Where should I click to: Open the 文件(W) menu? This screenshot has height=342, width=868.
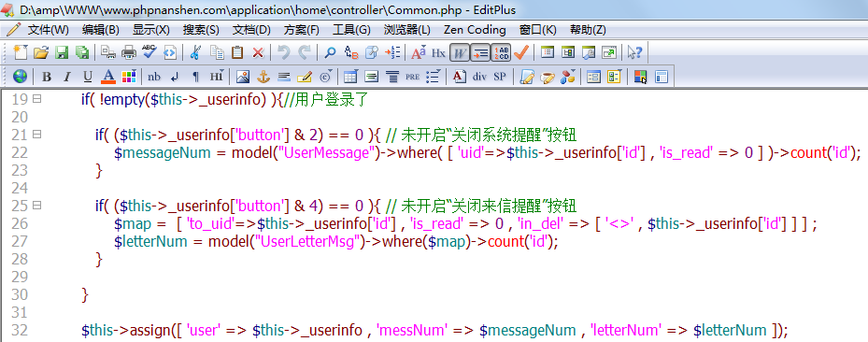pyautogui.click(x=49, y=30)
